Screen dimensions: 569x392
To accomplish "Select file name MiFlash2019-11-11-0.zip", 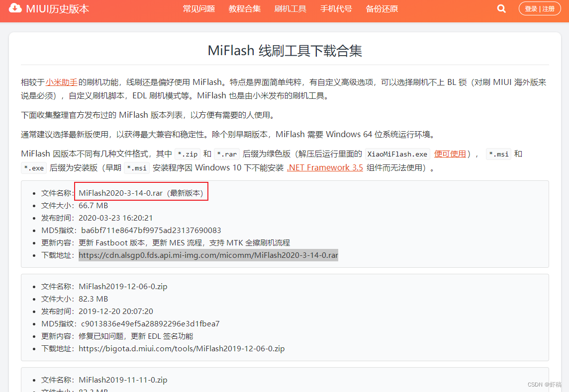I will tap(123, 380).
